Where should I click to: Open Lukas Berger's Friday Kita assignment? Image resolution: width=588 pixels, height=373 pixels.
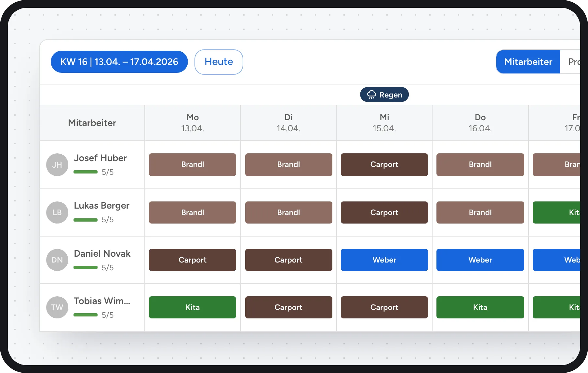[556, 212]
